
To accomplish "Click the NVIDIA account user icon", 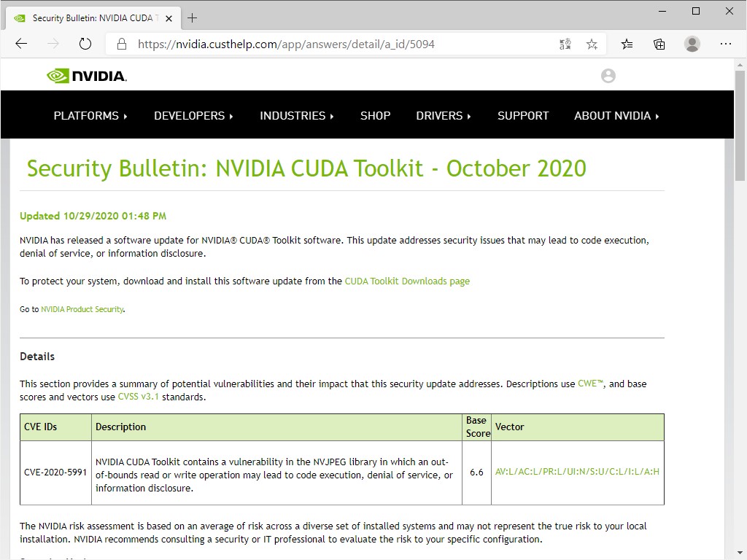I will pyautogui.click(x=608, y=76).
